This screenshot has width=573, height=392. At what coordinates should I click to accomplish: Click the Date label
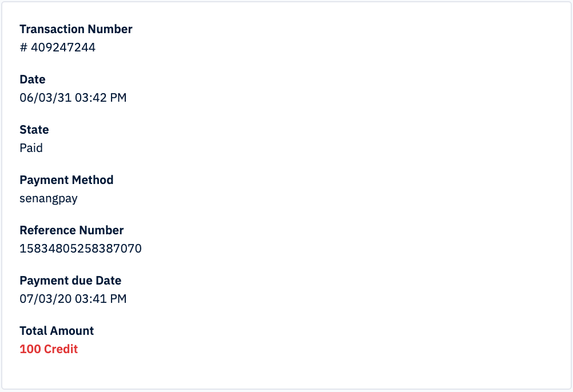(33, 79)
